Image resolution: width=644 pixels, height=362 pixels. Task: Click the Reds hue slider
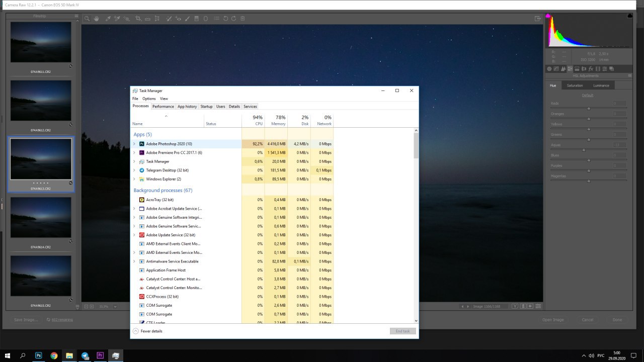pyautogui.click(x=589, y=108)
